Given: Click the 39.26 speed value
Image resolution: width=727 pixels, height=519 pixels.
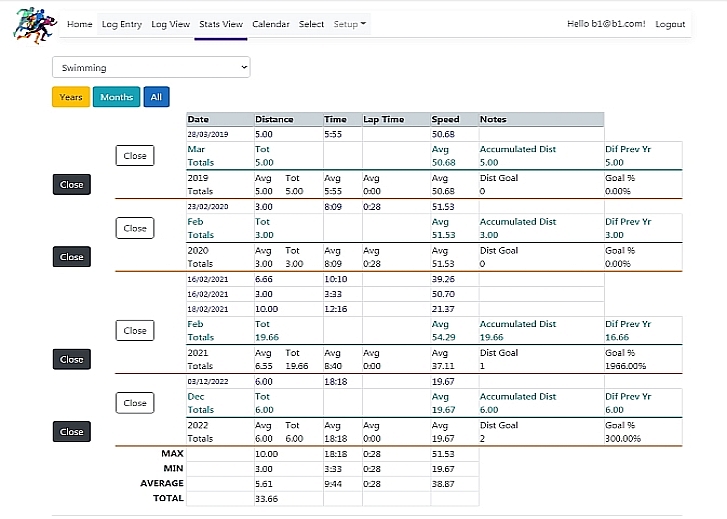Looking at the screenshot, I should click(443, 279).
